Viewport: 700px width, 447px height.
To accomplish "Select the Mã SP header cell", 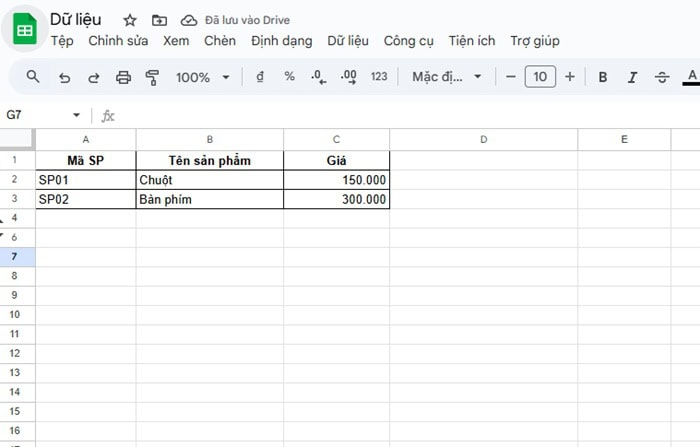I will 86,160.
